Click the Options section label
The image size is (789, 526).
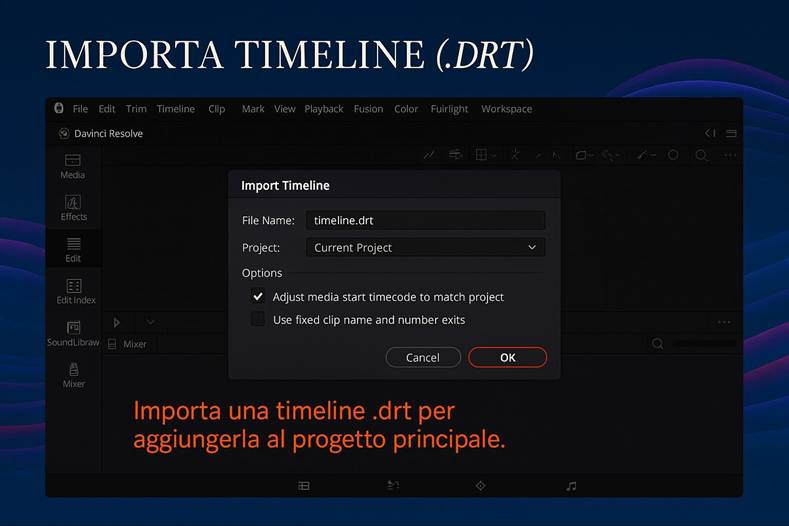(262, 273)
